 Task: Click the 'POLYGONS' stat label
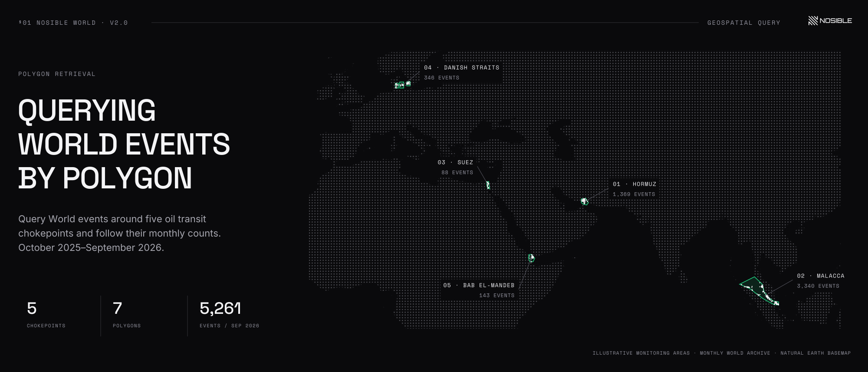(x=127, y=326)
